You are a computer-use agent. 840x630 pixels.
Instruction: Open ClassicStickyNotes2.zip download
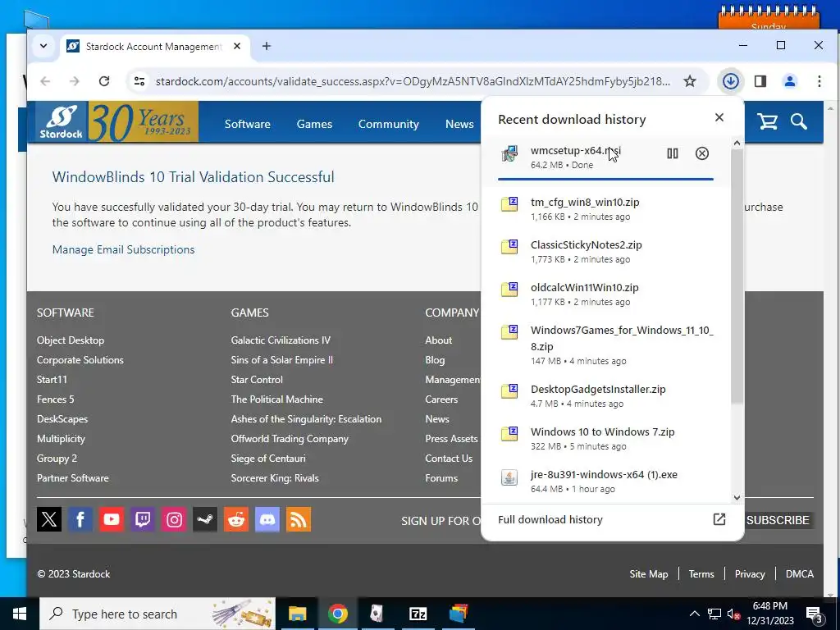pyautogui.click(x=605, y=252)
